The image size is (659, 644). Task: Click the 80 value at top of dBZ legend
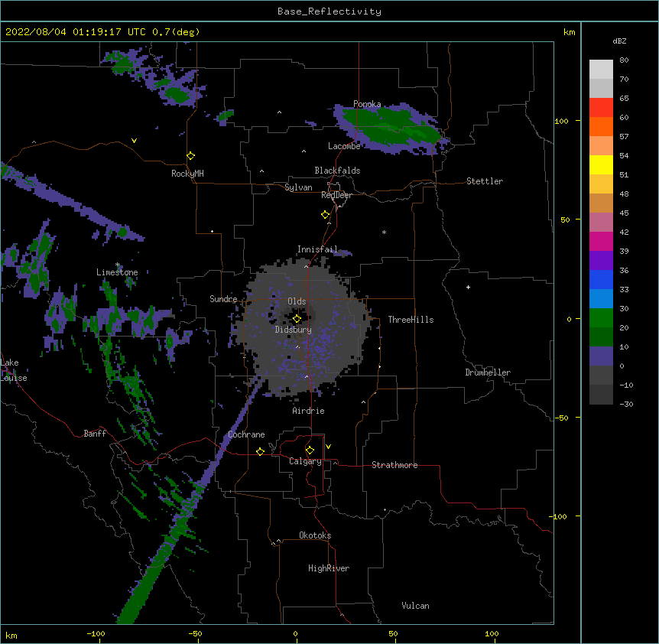pyautogui.click(x=624, y=60)
